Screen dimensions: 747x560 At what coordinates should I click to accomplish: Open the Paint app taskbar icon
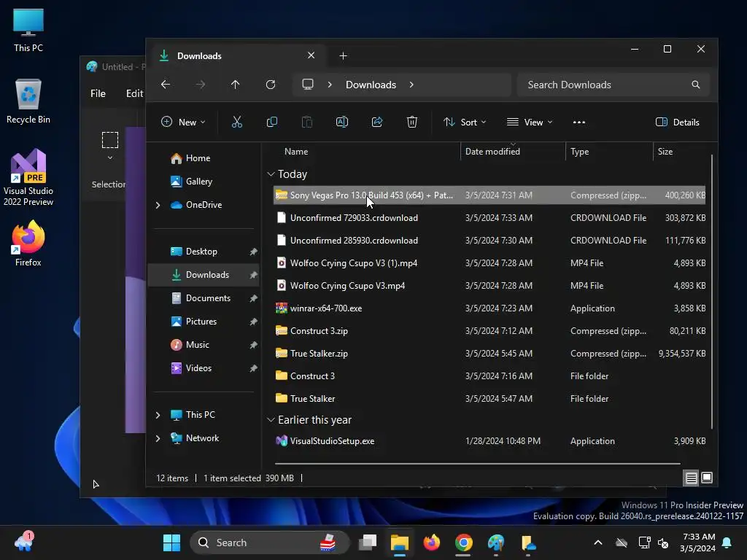(x=496, y=542)
